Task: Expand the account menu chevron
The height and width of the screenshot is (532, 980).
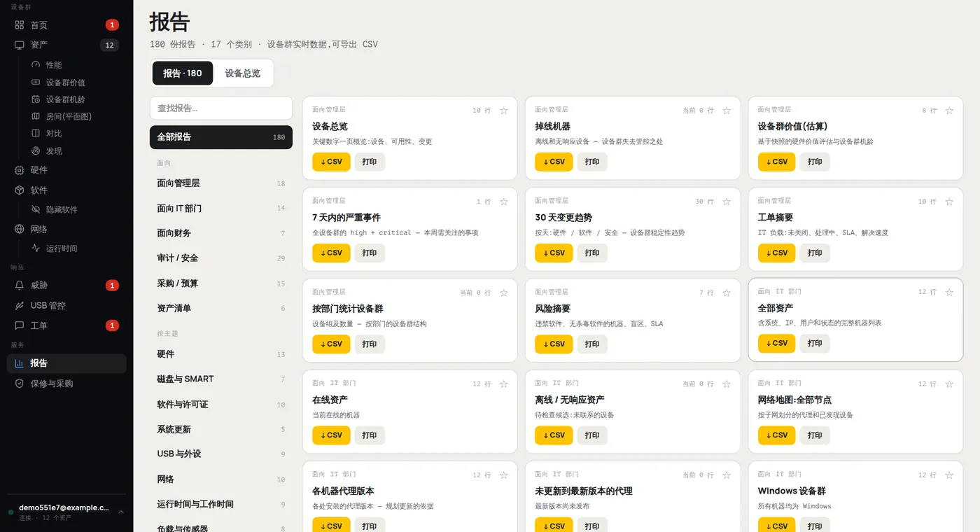Action: pyautogui.click(x=121, y=512)
